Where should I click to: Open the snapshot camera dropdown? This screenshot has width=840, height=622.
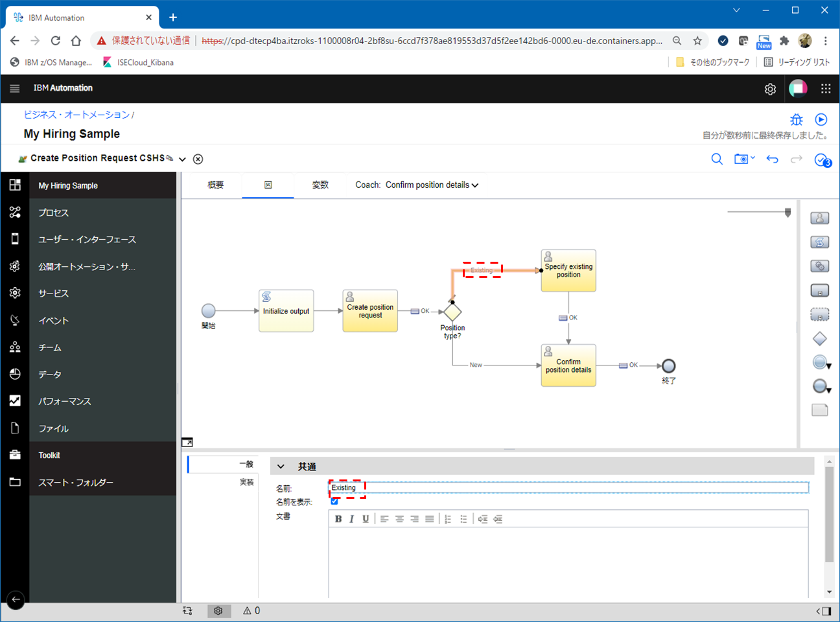(x=744, y=159)
